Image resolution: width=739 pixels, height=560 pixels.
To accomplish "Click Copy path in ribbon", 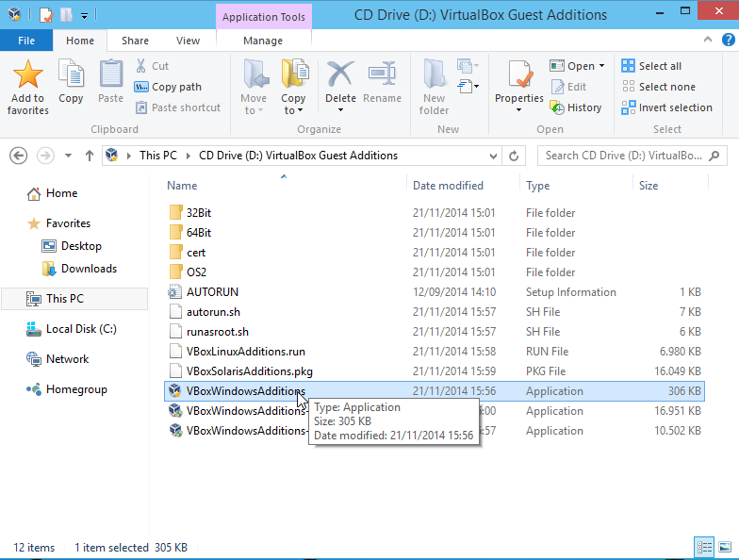I will 168,87.
